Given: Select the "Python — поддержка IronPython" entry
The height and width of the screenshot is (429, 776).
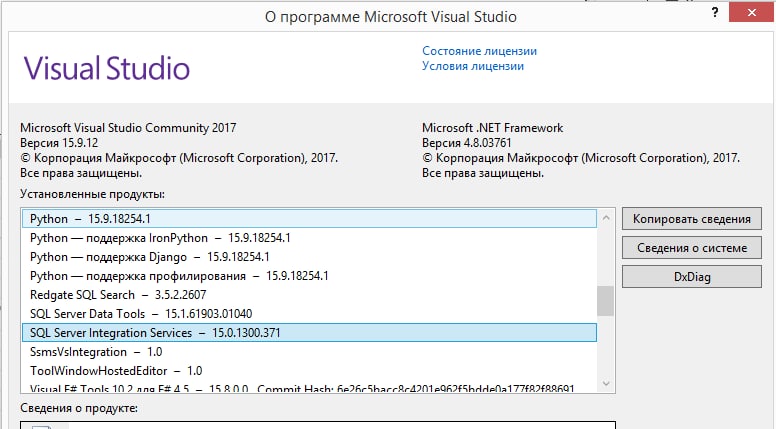Looking at the screenshot, I should pos(309,238).
